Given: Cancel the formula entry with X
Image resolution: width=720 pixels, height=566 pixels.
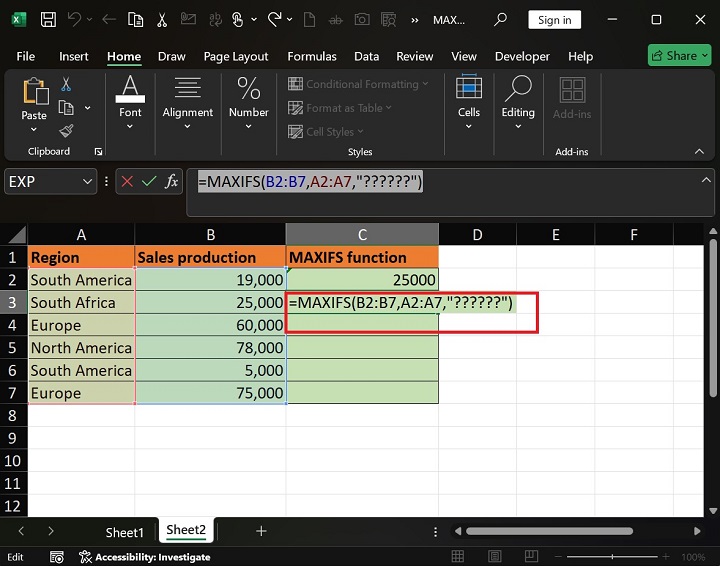Looking at the screenshot, I should (127, 182).
